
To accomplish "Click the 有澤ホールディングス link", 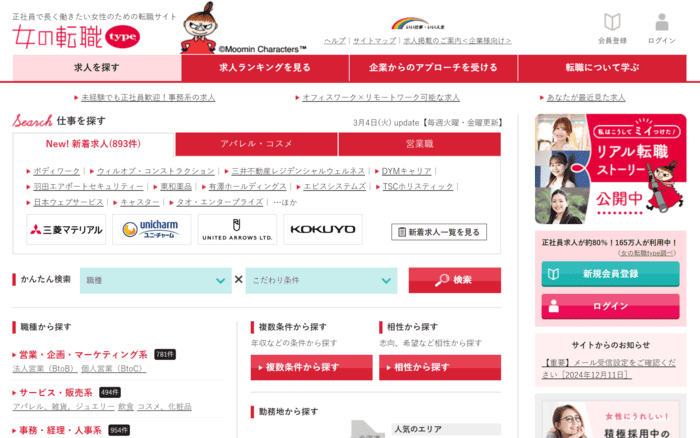I will [x=247, y=187].
